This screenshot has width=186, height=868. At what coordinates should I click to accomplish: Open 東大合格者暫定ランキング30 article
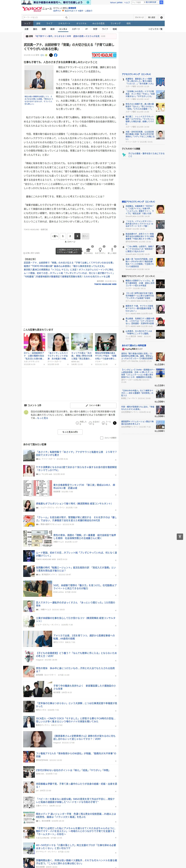tap(84, 487)
